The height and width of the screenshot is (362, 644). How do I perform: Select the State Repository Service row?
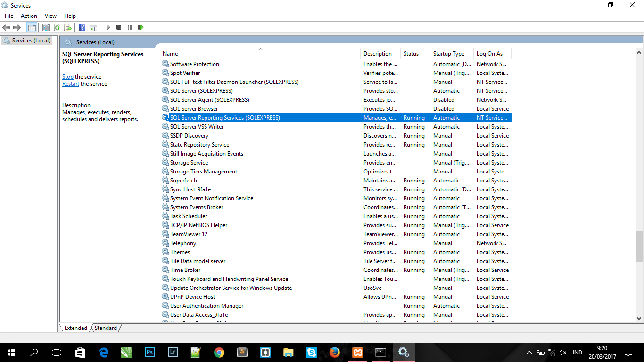click(336, 145)
